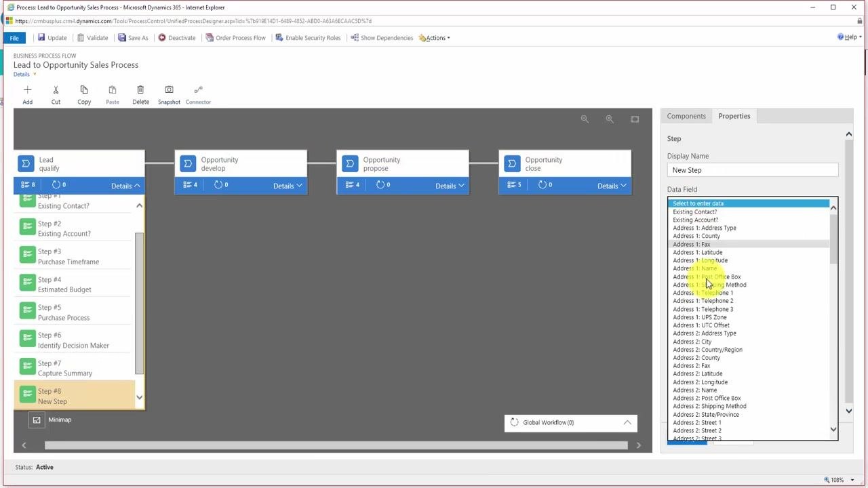
Task: Expand Opportunity close Details
Action: coord(612,186)
